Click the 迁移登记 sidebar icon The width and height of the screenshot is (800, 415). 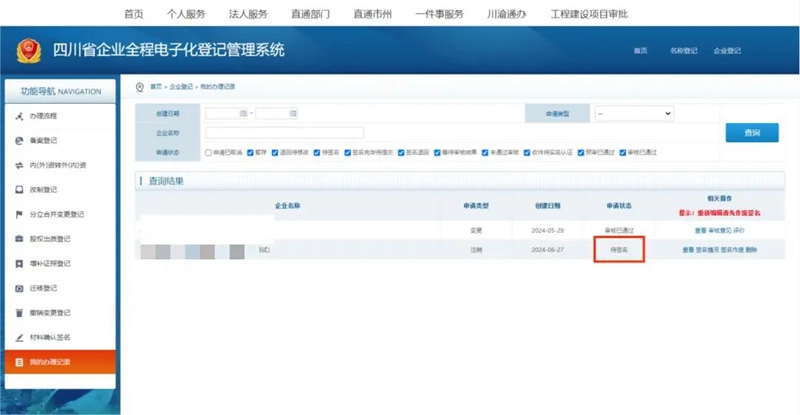(19, 288)
